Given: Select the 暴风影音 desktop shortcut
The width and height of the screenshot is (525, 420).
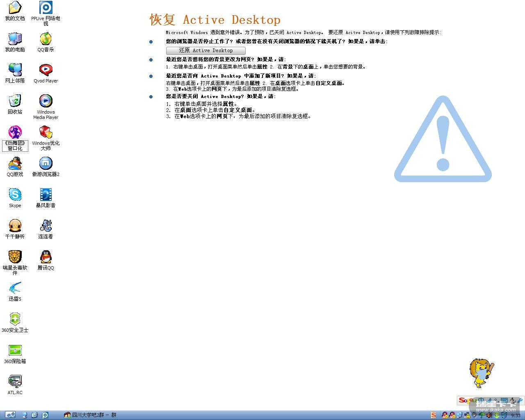Looking at the screenshot, I should (46, 198).
